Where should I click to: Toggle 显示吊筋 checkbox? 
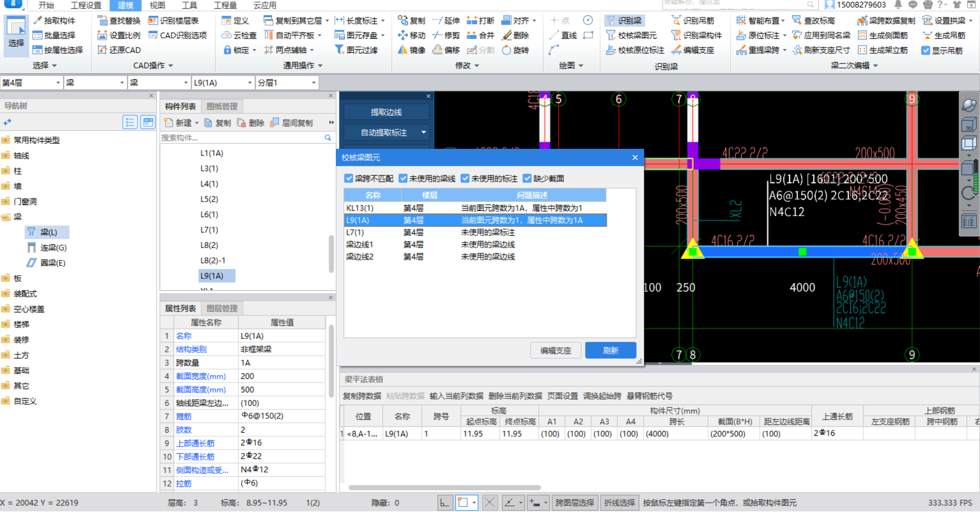926,51
